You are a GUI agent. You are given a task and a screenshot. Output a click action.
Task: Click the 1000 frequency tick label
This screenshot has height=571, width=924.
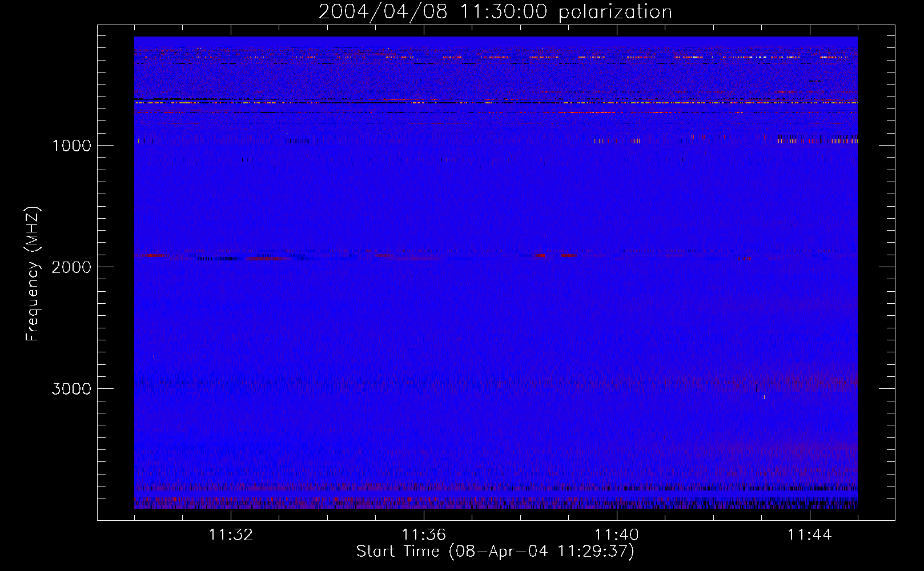pos(72,146)
